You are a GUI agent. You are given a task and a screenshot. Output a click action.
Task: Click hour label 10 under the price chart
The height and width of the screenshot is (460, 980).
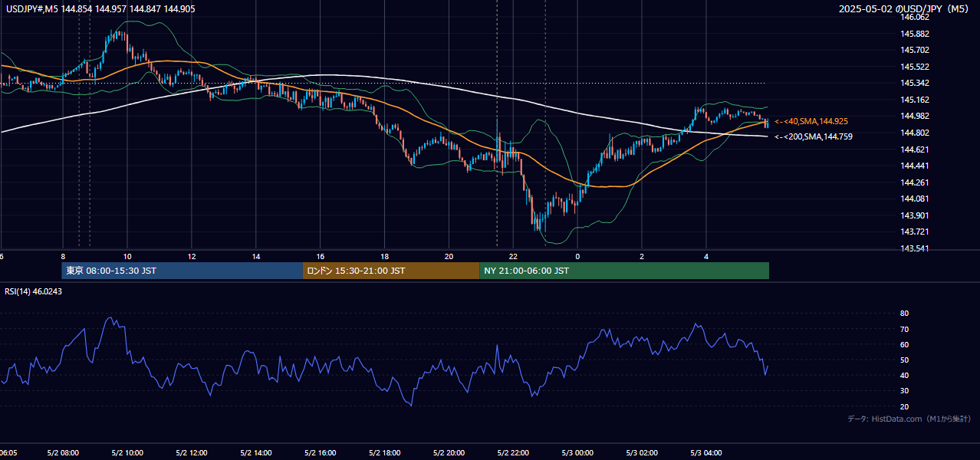point(127,256)
